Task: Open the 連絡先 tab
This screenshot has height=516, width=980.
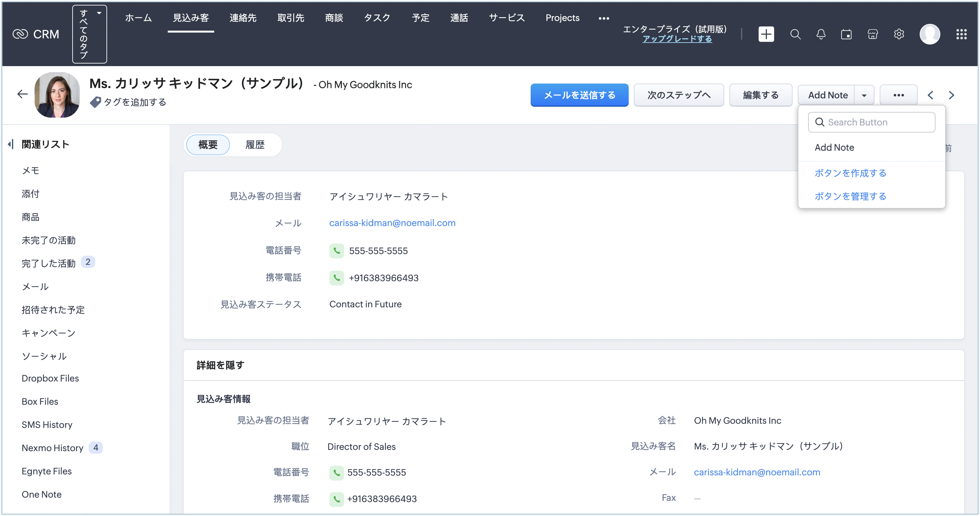Action: (x=243, y=18)
